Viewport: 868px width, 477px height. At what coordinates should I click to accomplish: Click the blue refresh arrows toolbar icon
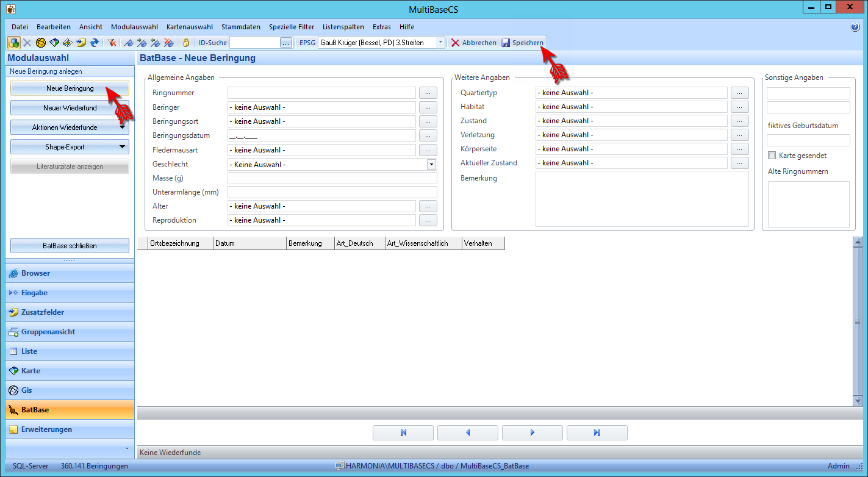click(x=95, y=43)
